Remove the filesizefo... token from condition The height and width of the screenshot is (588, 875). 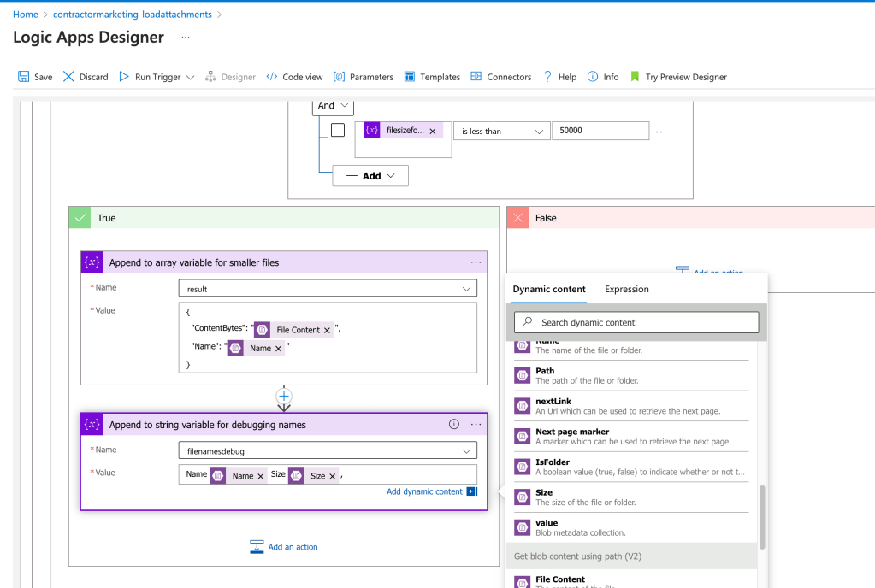coord(433,132)
